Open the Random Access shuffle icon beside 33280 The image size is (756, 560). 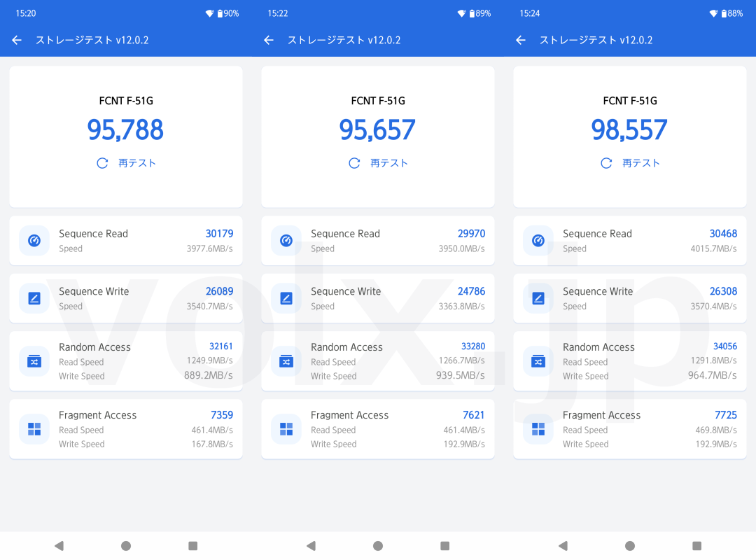tap(286, 360)
